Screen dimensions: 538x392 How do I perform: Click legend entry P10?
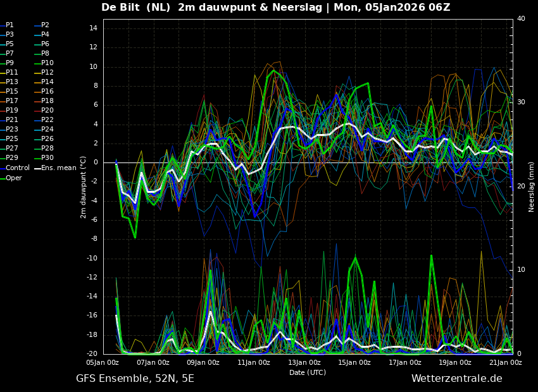pyautogui.click(x=44, y=63)
